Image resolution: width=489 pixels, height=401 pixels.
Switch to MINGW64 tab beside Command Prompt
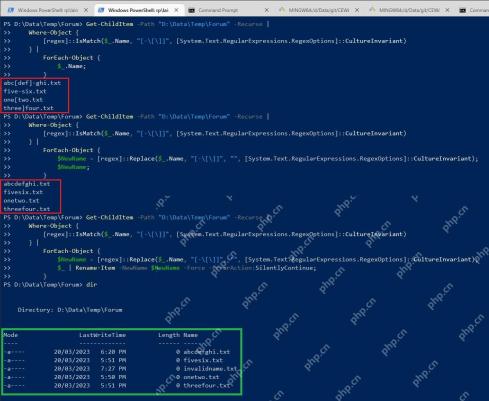point(319,10)
